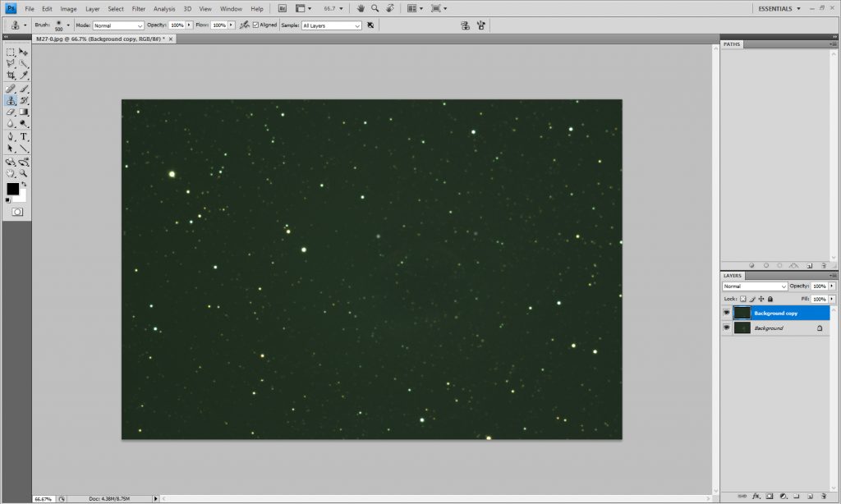The width and height of the screenshot is (841, 504).
Task: Open the Image menu
Action: click(x=68, y=8)
